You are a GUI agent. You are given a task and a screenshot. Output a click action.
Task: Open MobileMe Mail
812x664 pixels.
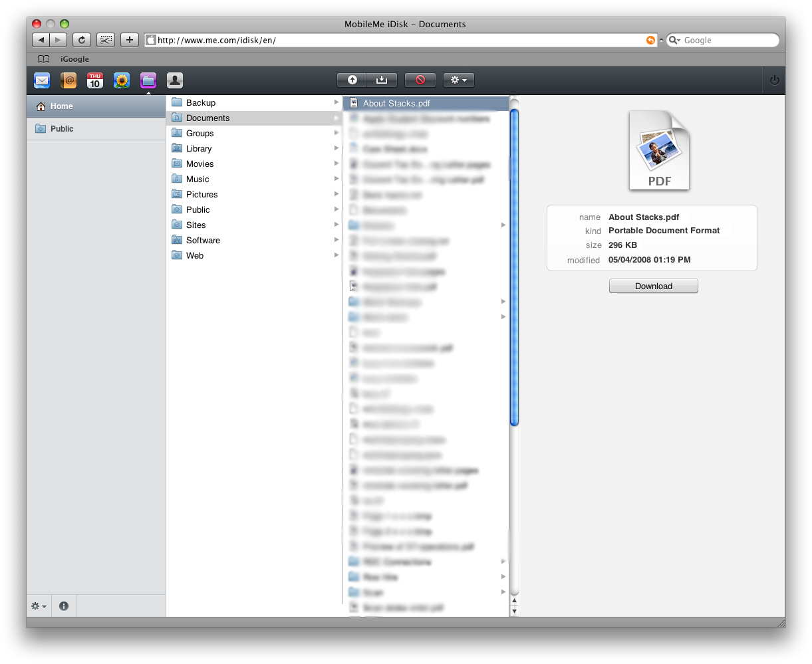click(42, 80)
